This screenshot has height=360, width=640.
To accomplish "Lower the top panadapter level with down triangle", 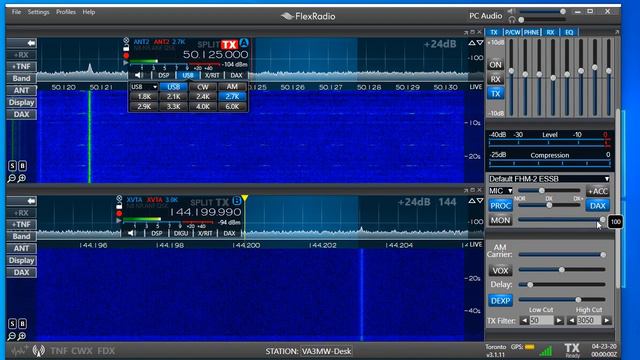I will (x=480, y=42).
